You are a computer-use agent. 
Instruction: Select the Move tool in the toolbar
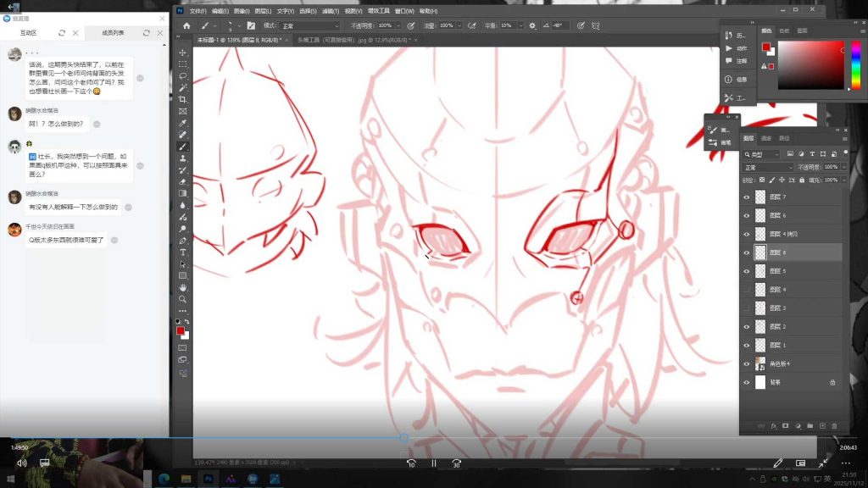[183, 53]
